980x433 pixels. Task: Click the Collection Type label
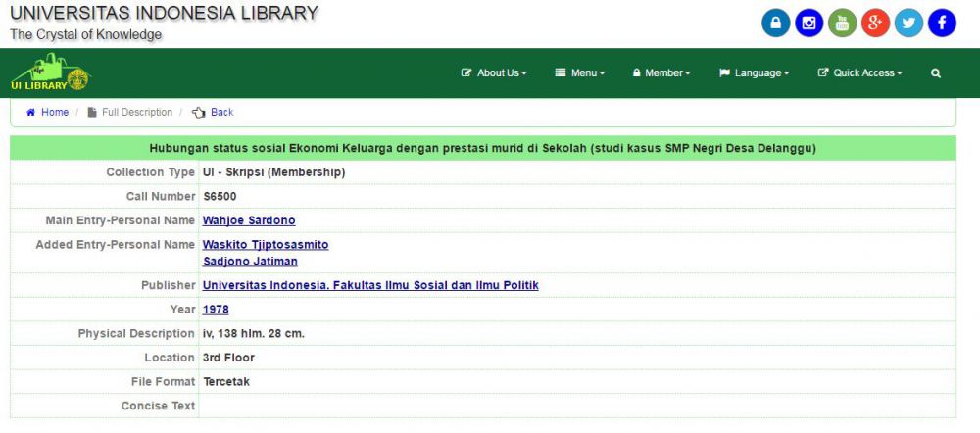151,172
